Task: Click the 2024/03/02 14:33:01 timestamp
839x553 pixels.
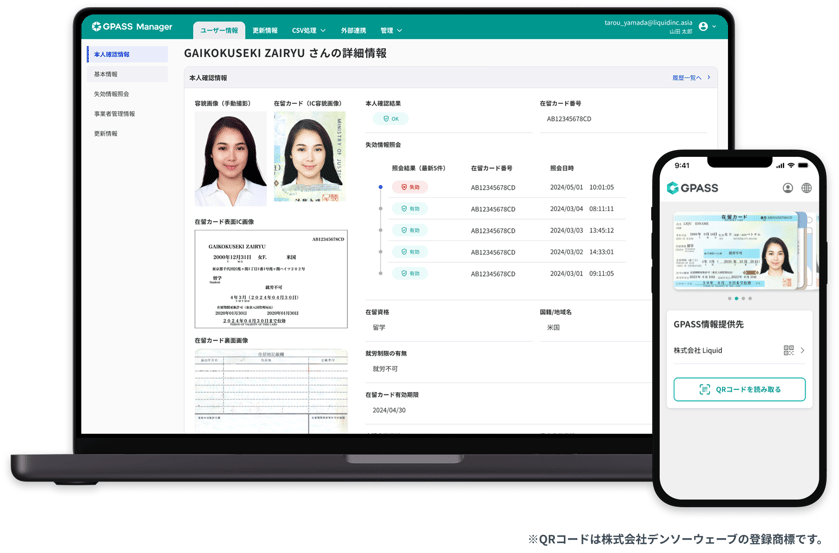Action: tap(582, 252)
